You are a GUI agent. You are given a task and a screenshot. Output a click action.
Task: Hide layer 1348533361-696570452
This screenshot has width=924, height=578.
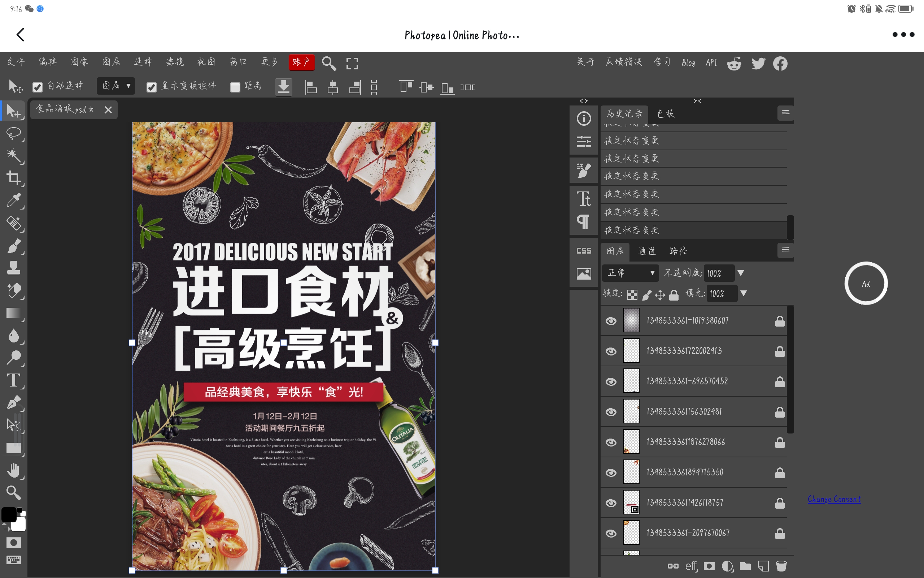click(611, 381)
